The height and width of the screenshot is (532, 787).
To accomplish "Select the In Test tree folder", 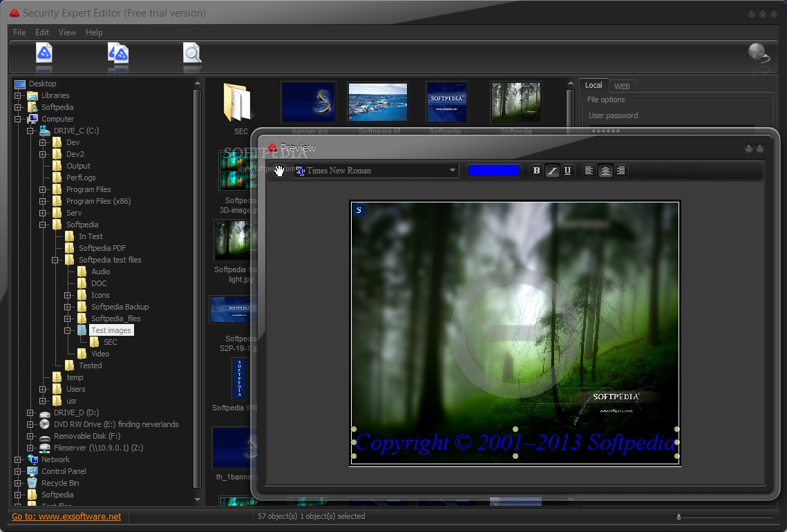I will 91,236.
